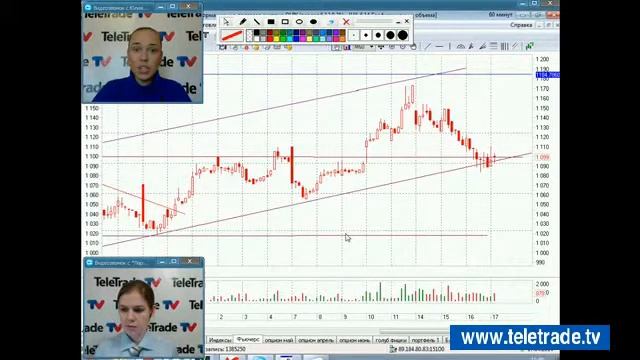Click the vertical grid lines icon
The width and height of the screenshot is (640, 360).
pos(504,47)
